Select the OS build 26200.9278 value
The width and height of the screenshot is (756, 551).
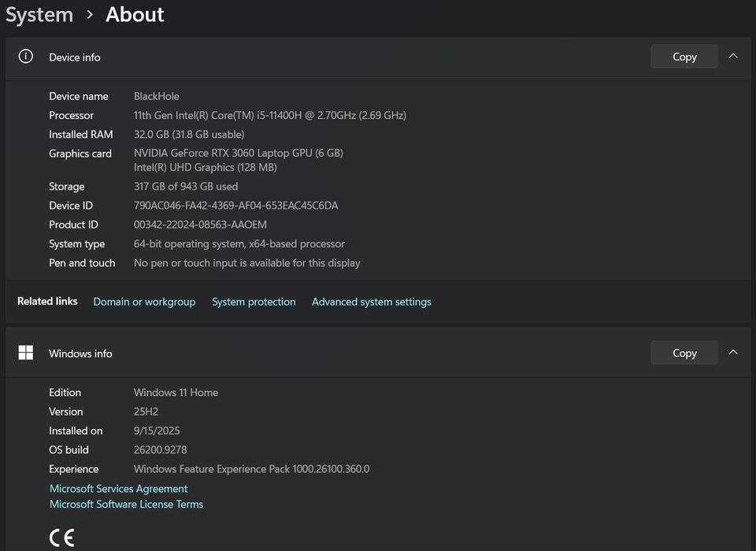click(x=160, y=449)
